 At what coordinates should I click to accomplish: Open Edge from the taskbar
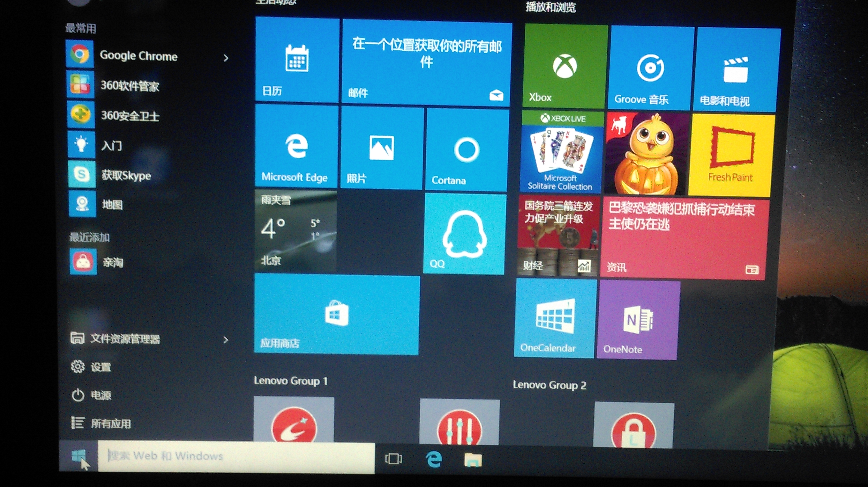click(x=434, y=459)
